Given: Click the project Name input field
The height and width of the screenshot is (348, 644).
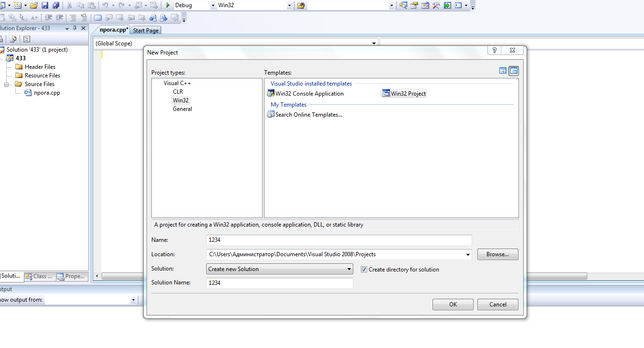Looking at the screenshot, I should click(339, 240).
